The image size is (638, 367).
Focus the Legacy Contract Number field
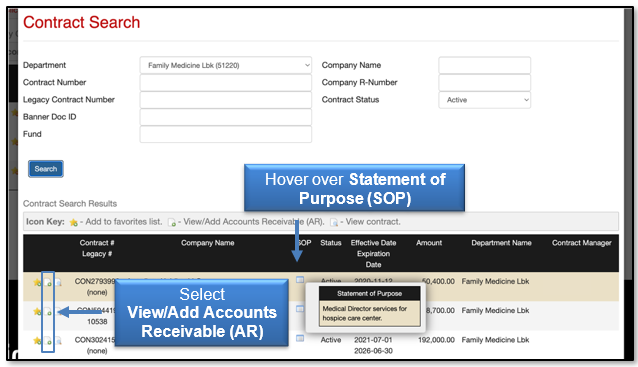pyautogui.click(x=225, y=100)
